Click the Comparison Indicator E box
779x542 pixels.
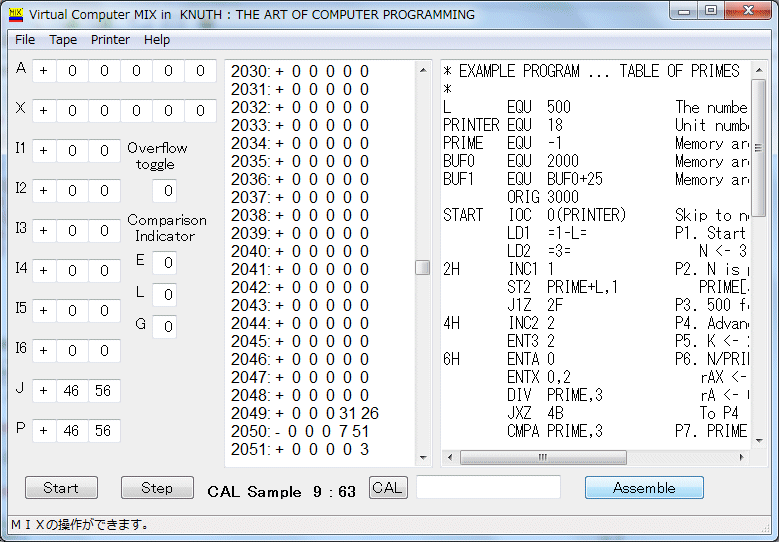point(164,263)
